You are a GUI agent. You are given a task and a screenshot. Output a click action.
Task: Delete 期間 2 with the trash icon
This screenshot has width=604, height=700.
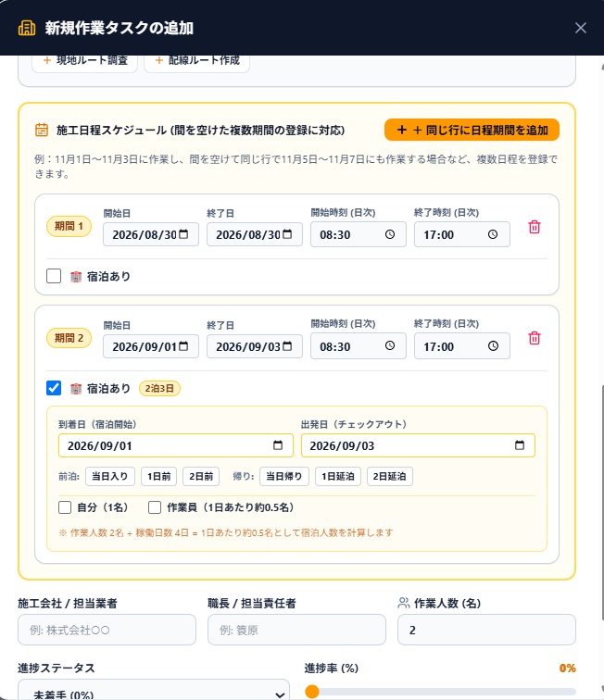pos(535,338)
